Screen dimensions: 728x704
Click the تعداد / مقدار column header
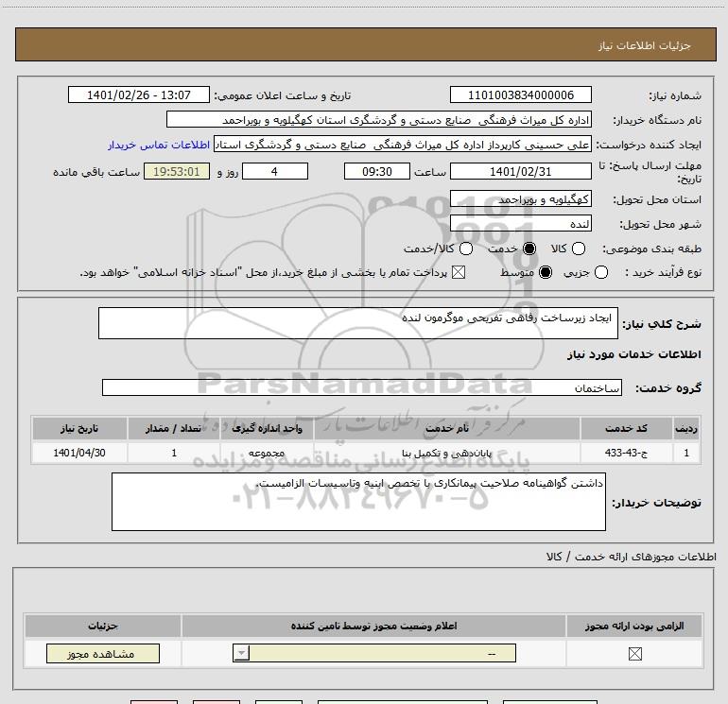174,428
